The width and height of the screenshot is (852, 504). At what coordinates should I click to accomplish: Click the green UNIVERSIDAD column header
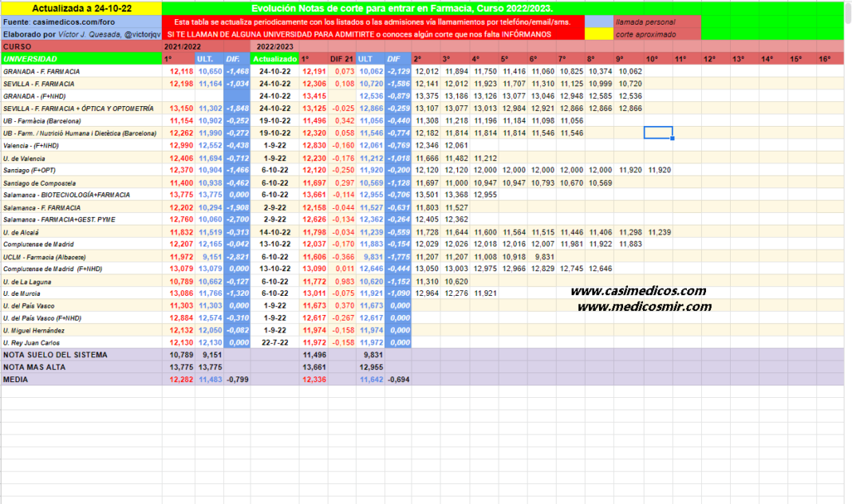[81, 59]
